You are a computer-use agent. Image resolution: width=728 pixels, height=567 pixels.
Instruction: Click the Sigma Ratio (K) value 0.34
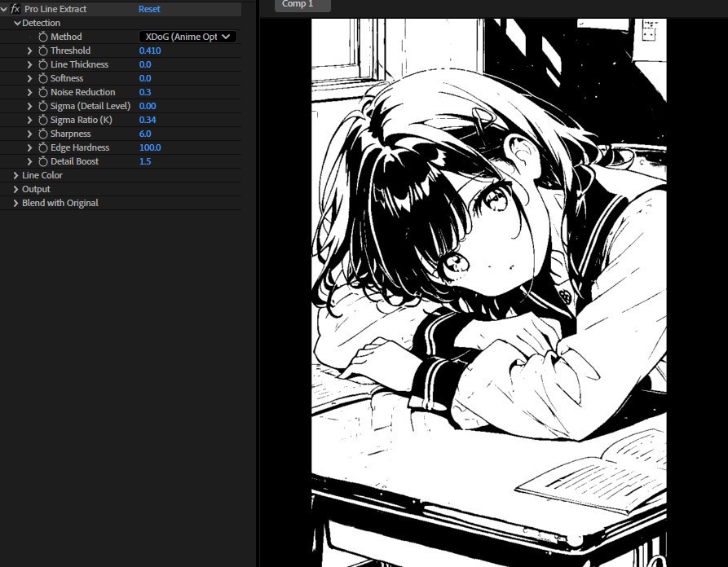(x=148, y=121)
